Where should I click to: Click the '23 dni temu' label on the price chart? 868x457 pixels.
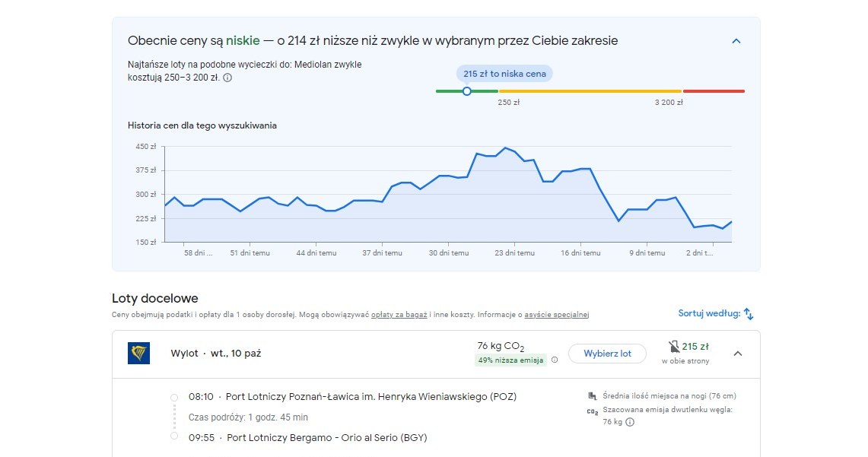tap(517, 252)
